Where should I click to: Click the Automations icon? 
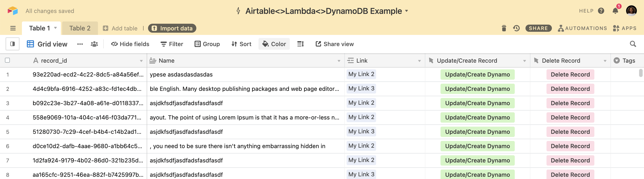pos(561,28)
